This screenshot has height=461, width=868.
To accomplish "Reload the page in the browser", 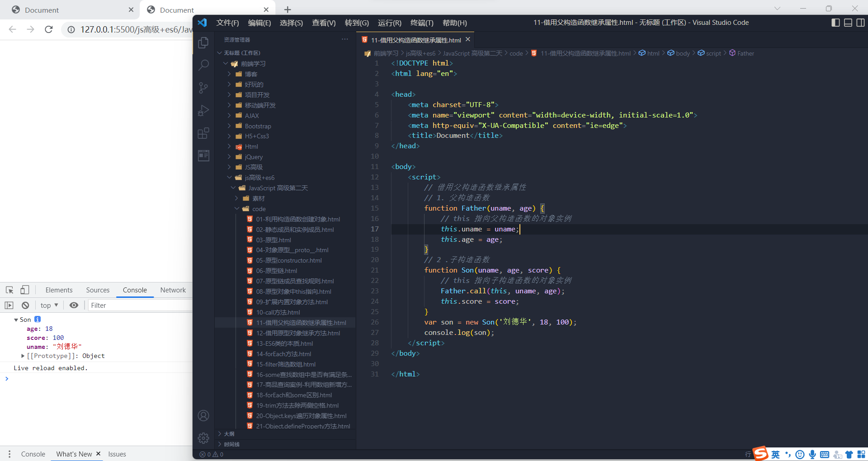I will coord(49,29).
